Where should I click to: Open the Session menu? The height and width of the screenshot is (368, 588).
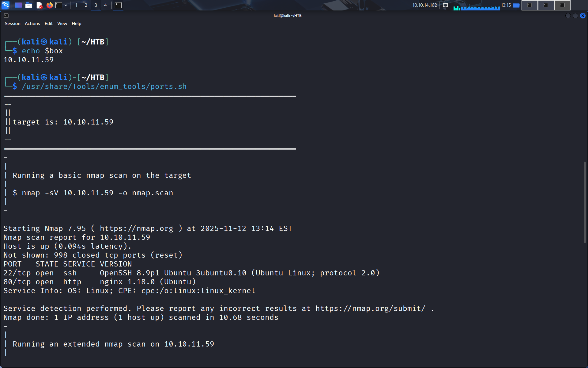(x=13, y=24)
